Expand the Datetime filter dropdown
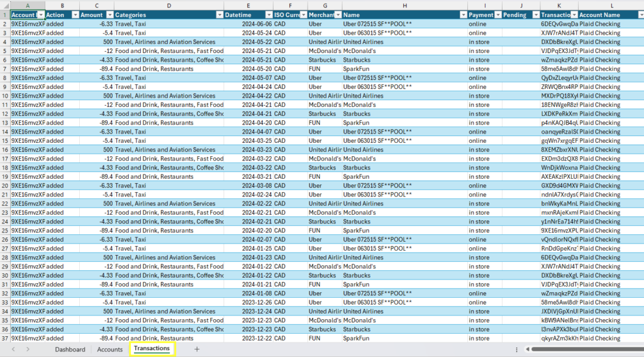Viewport: 644px width, 357px height. coord(269,14)
